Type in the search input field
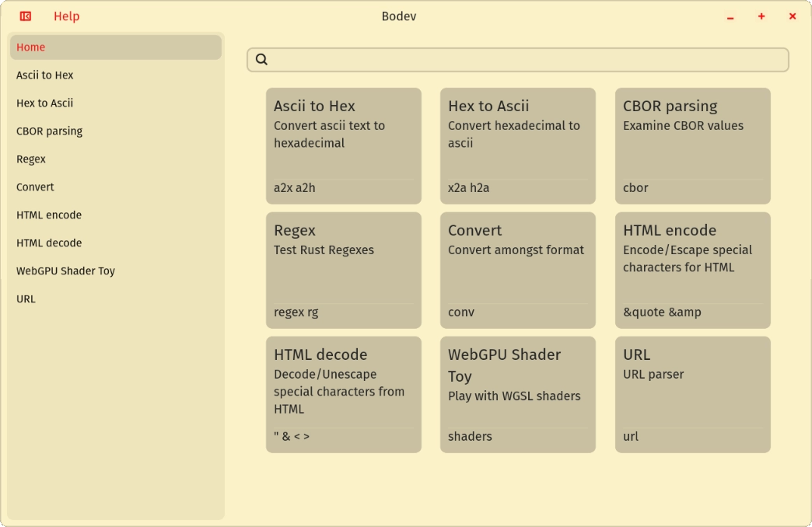812x527 pixels. tap(529, 60)
